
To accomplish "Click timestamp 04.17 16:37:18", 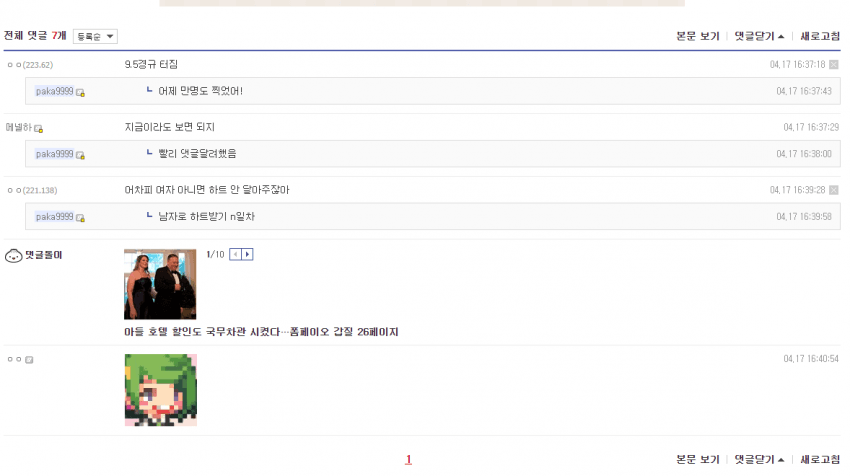I will pos(797,65).
